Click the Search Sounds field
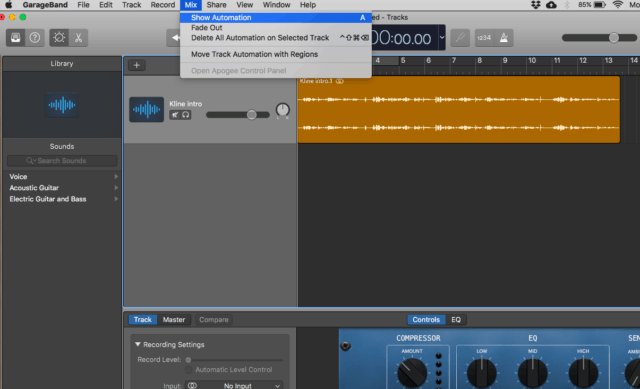The height and width of the screenshot is (389, 640). 62,161
